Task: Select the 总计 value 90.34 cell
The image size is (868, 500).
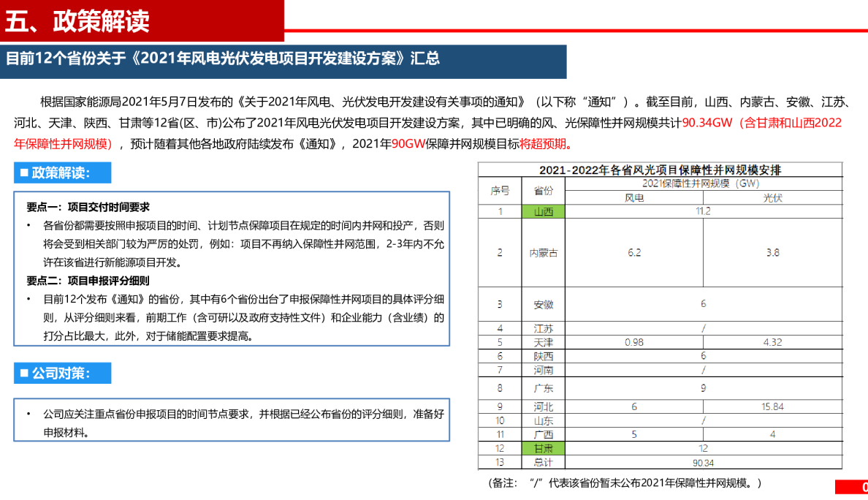Action: point(703,463)
